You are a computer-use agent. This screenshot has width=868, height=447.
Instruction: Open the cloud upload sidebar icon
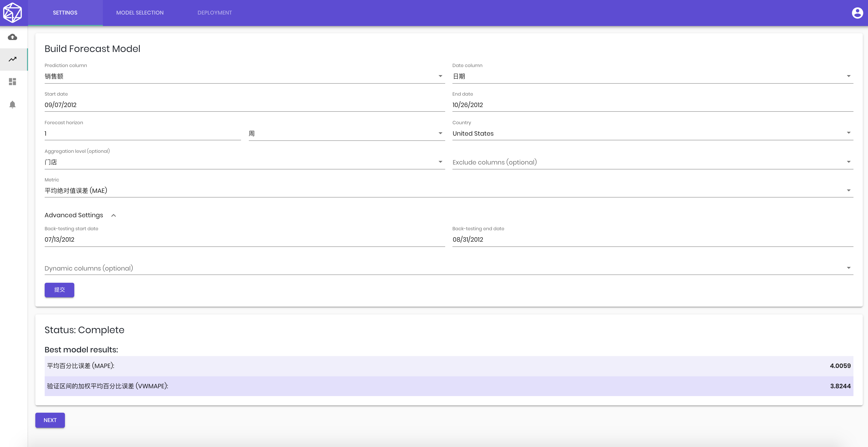point(12,37)
